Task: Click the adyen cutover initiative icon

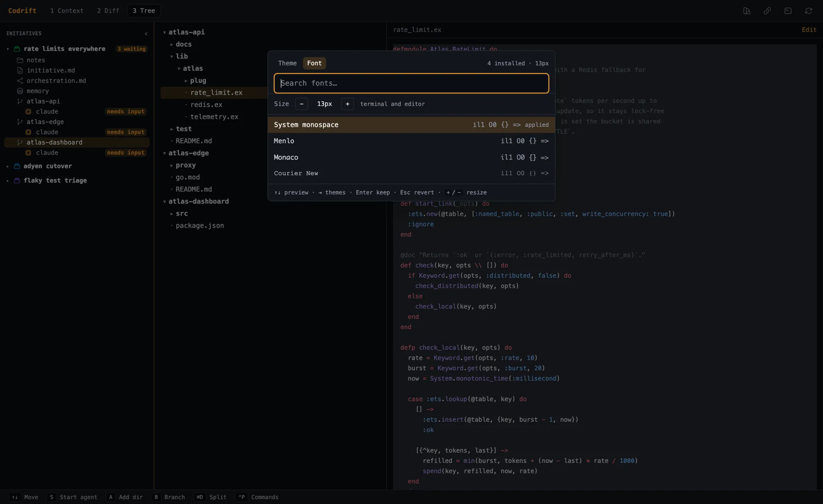Action: (17, 166)
